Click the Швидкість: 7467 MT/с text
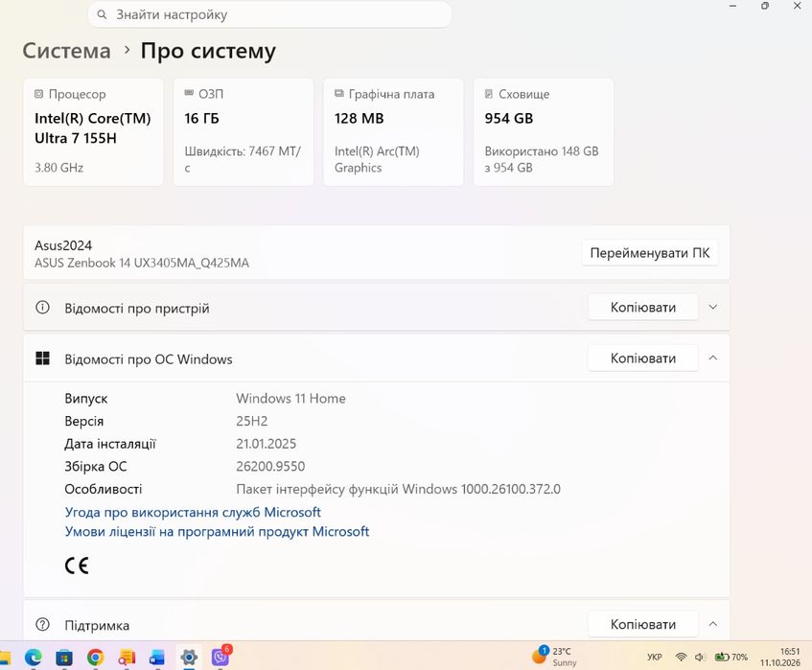812x670 pixels. coord(243,159)
